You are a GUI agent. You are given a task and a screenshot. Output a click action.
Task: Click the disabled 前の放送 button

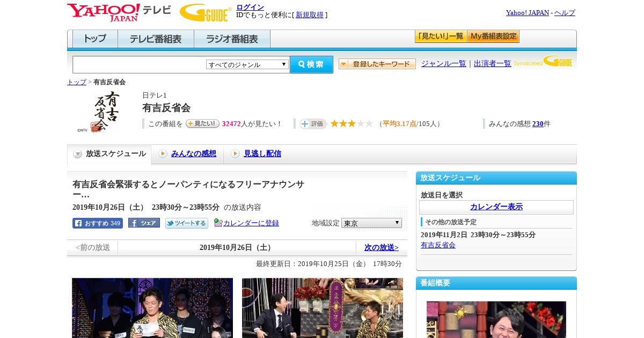click(92, 247)
